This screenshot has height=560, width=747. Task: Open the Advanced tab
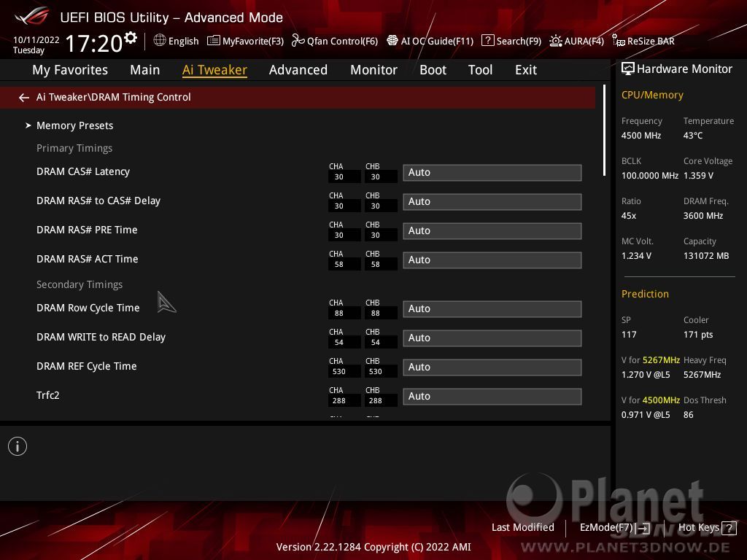pos(298,70)
